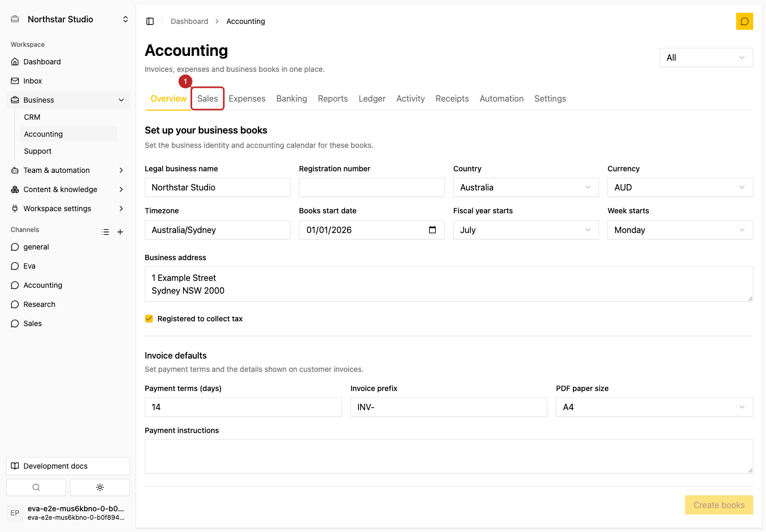Open CRM under Business
The image size is (766, 532).
coord(68,117)
